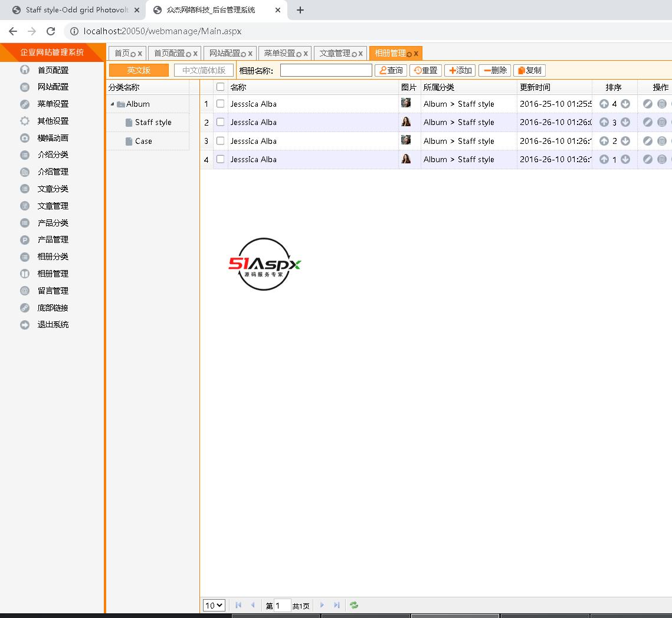This screenshot has height=618, width=672.
Task: Open 产品管理 in the left sidebar menu
Action: [53, 239]
